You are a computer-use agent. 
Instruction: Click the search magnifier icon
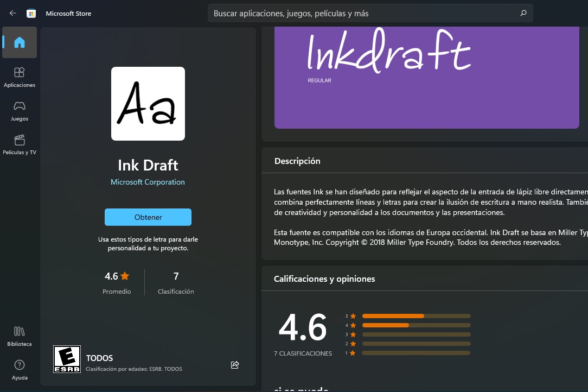pyautogui.click(x=523, y=12)
